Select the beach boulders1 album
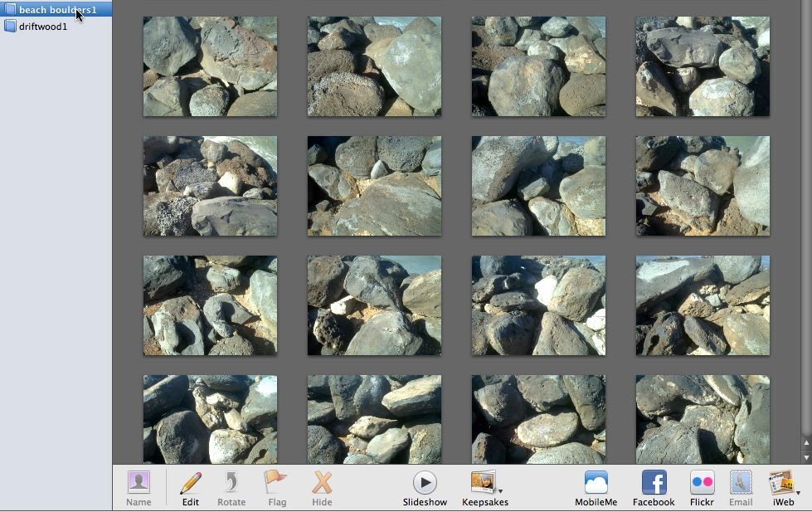 56,9
